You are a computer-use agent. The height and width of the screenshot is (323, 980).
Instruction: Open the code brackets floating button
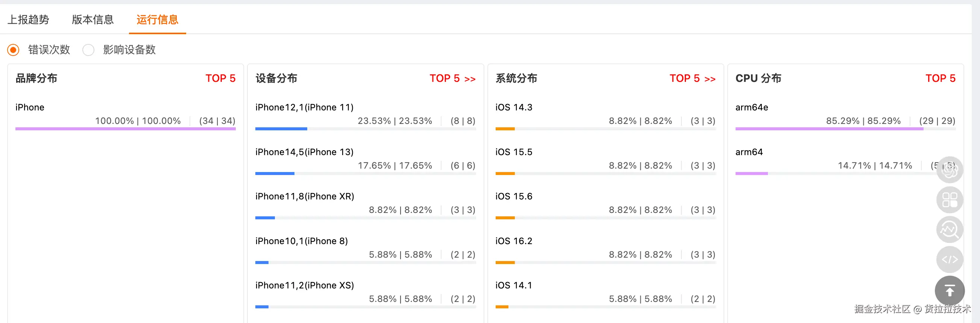(x=950, y=260)
